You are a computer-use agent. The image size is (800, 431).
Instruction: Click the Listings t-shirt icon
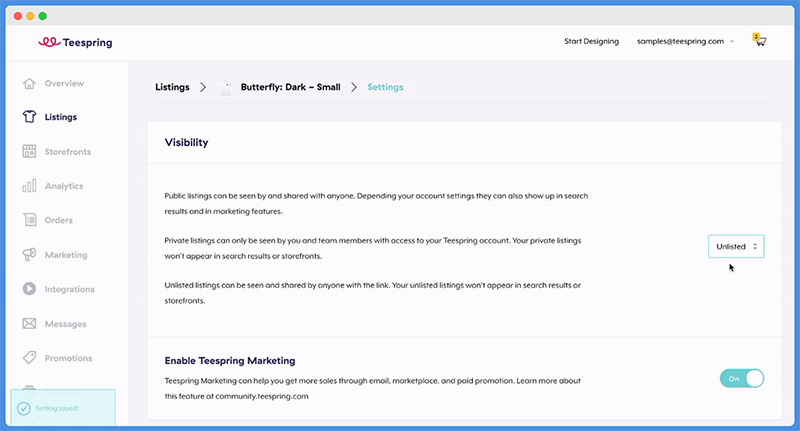[29, 117]
